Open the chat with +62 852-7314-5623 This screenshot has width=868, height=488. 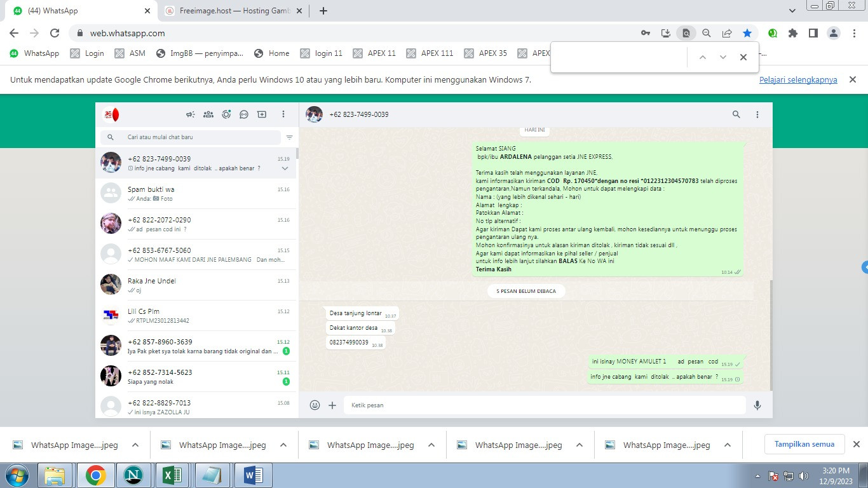click(x=196, y=377)
